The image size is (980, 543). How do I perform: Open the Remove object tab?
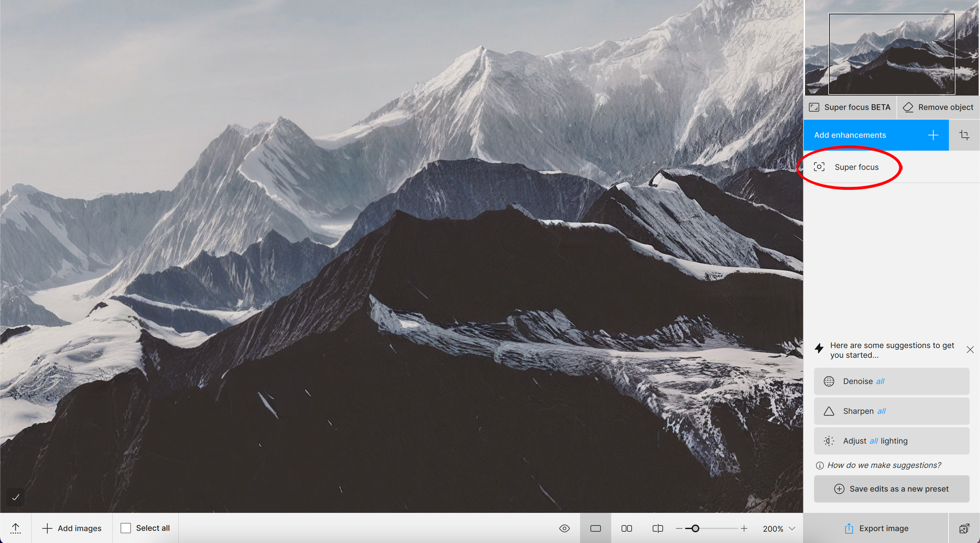(x=938, y=107)
